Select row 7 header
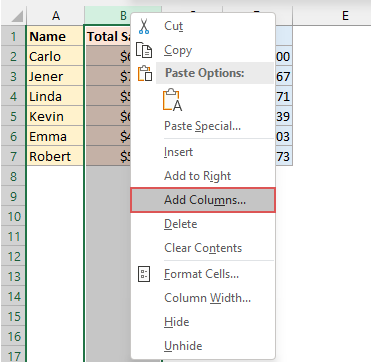This screenshot has height=362, width=371. pos(13,156)
